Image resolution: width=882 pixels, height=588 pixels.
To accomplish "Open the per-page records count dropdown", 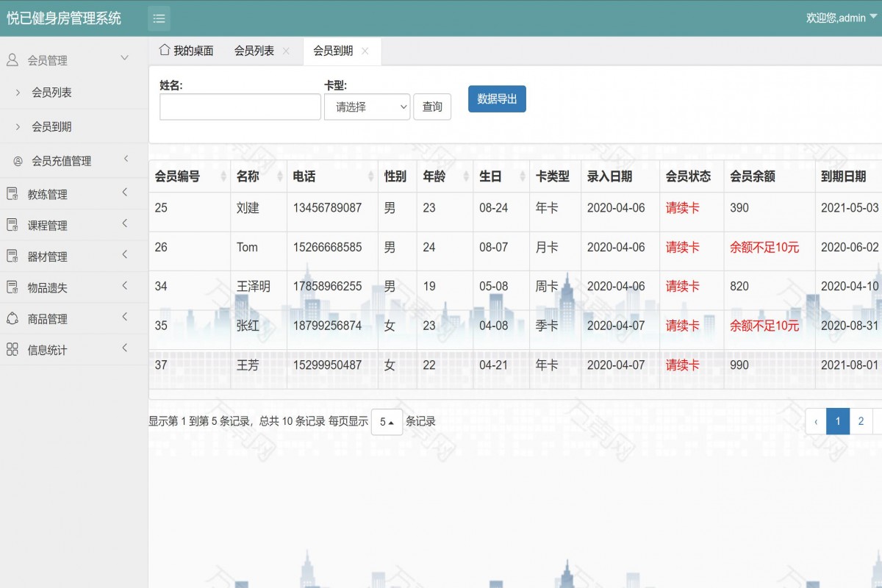I will [387, 422].
